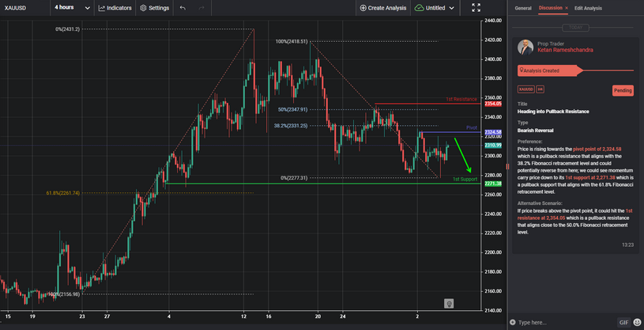Open the Edit Analysis tab
Viewport: 644px width, 330px height.
click(588, 8)
